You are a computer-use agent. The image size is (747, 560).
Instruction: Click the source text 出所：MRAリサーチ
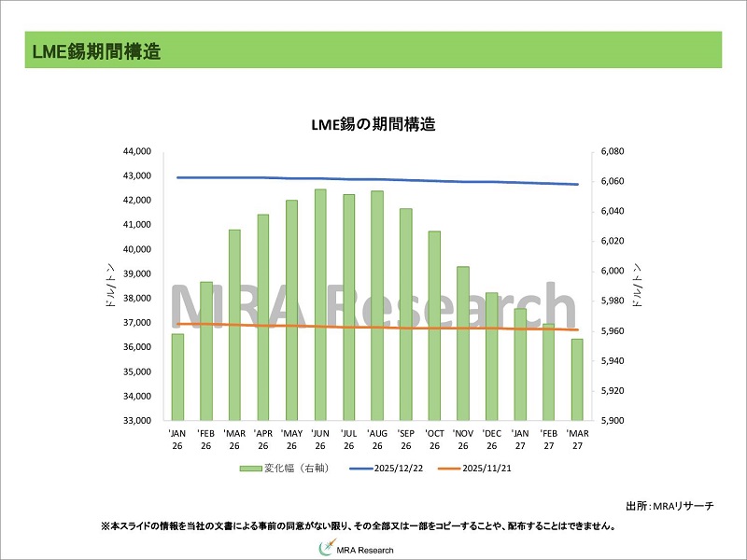[669, 506]
